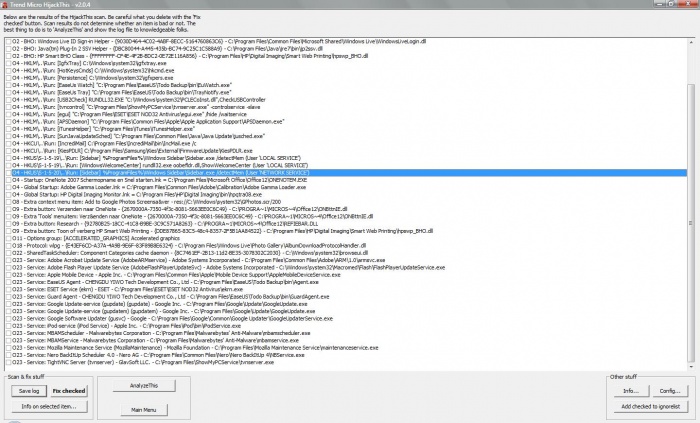The height and width of the screenshot is (423, 700).
Task: Enable checkbox for IgfxTray Run entry
Action: 8,63
